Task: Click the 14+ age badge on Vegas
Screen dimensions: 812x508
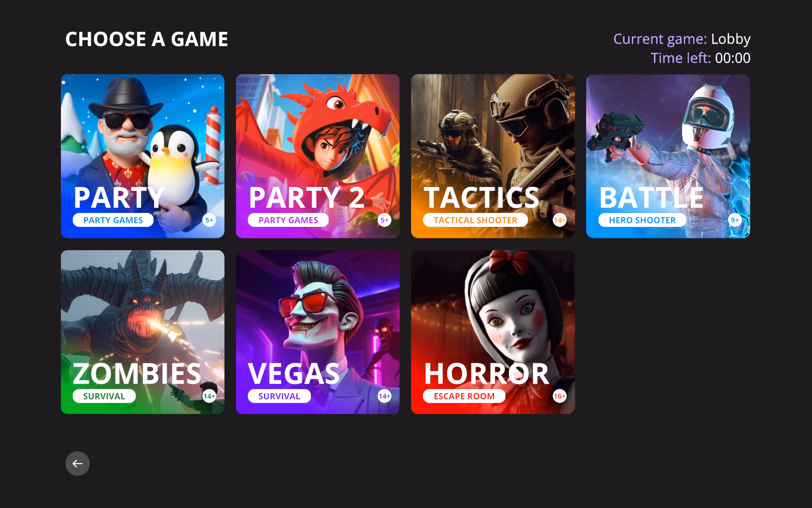Action: (x=384, y=396)
